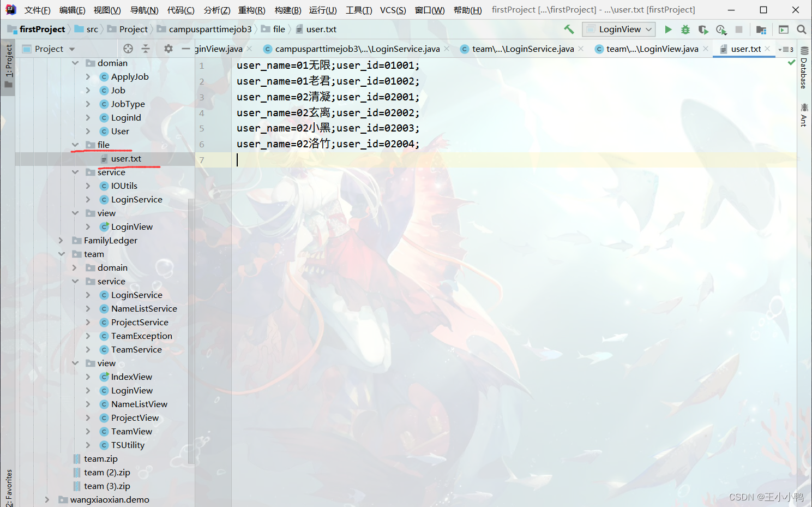Close team LoginView.java tab
This screenshot has height=507, width=812.
pyautogui.click(x=706, y=49)
